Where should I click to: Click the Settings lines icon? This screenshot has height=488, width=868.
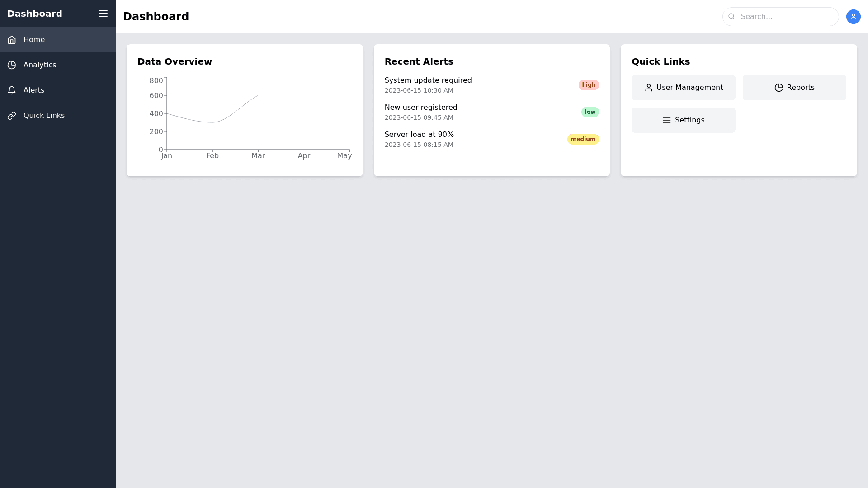666,120
